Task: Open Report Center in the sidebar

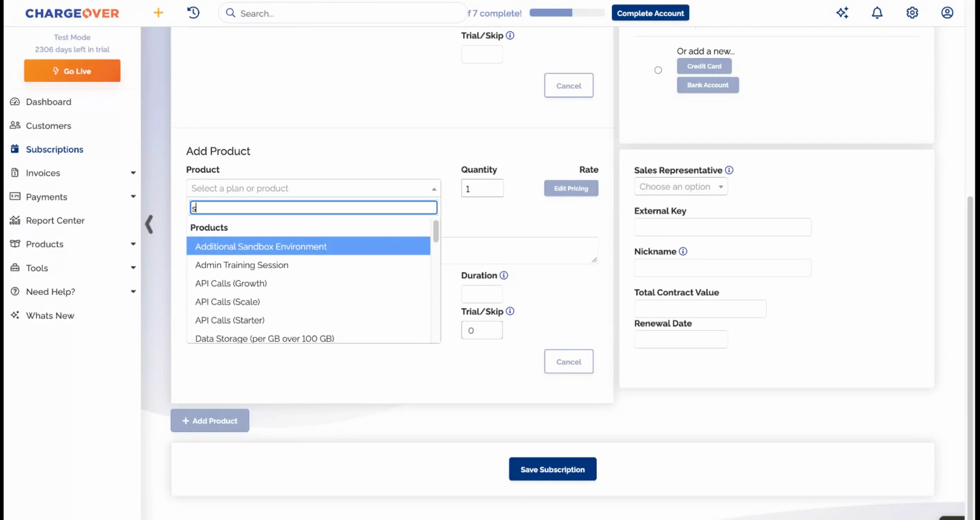Action: (x=55, y=220)
